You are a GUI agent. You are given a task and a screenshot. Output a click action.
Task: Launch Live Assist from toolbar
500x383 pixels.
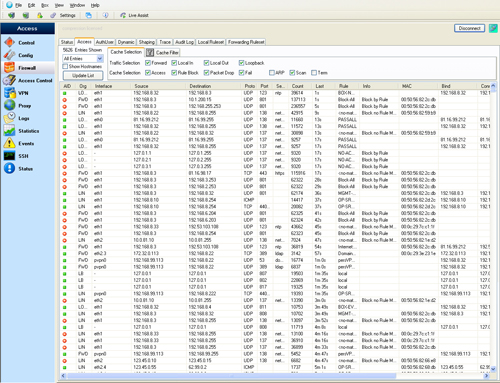[134, 15]
